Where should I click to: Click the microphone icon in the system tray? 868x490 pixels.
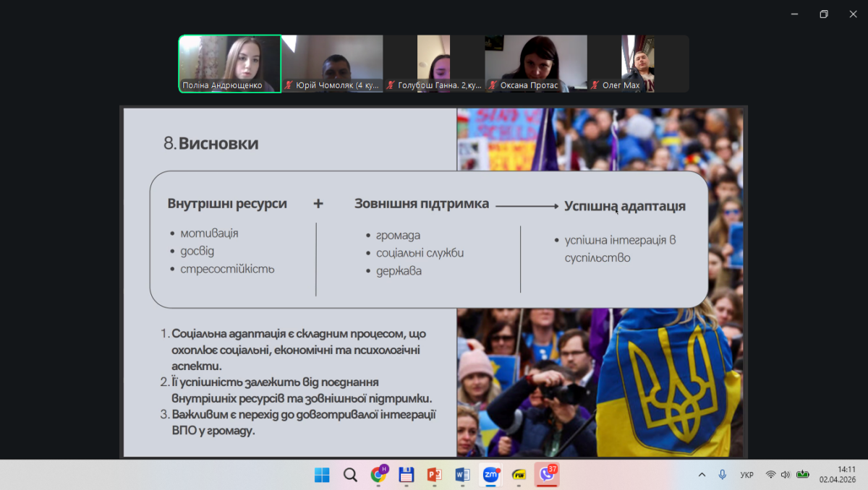pyautogui.click(x=722, y=475)
